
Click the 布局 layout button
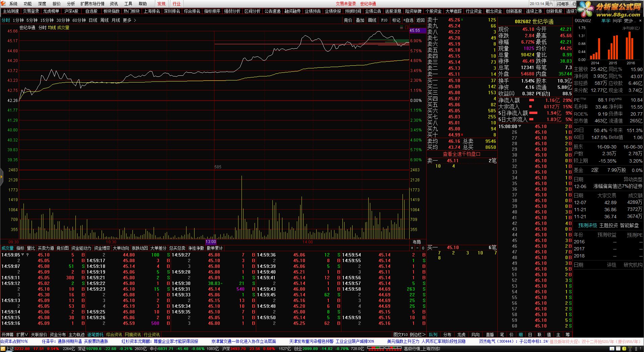pos(417,242)
